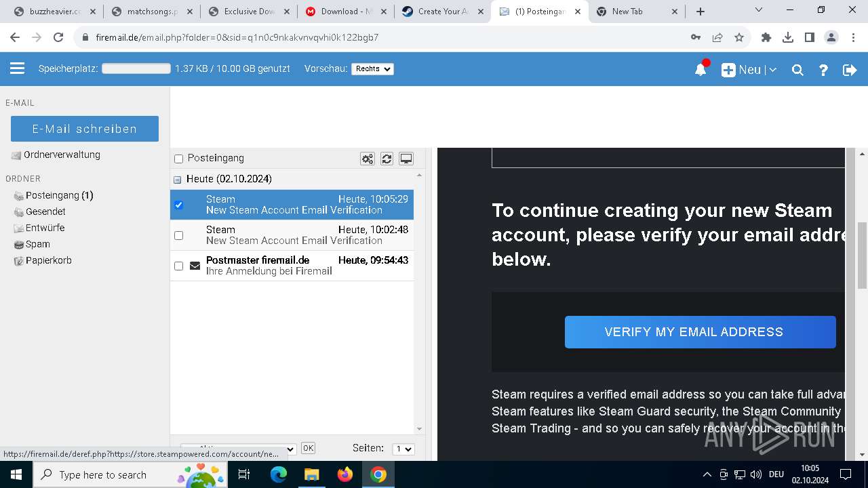Open saved password key icon
The width and height of the screenshot is (868, 488).
point(696,38)
